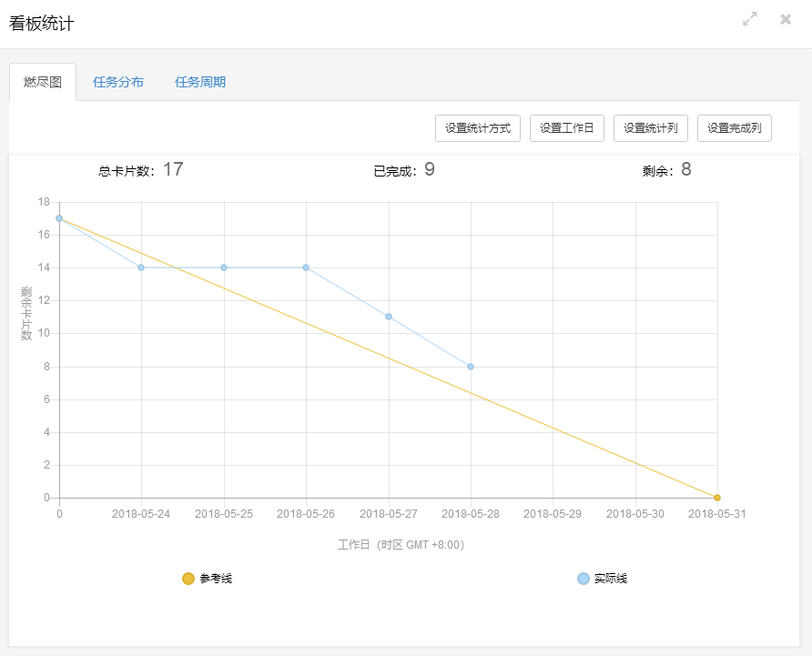This screenshot has width=812, height=656.
Task: Close the 看板统计 dialog
Action: [x=786, y=19]
